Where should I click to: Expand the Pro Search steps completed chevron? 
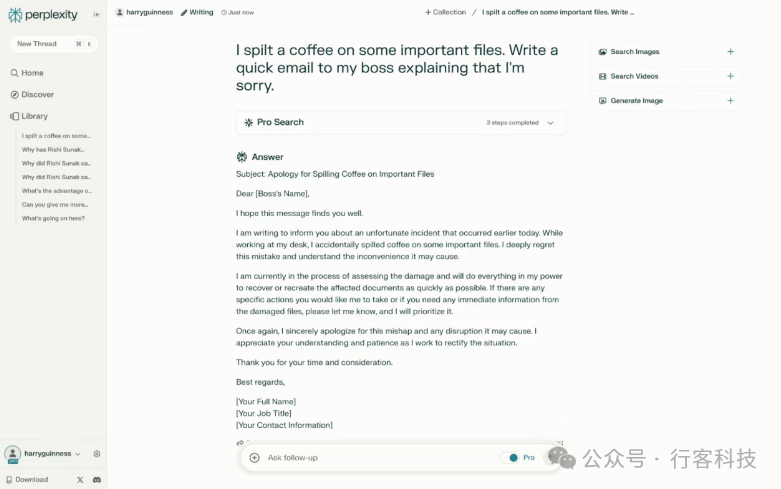[x=550, y=123]
